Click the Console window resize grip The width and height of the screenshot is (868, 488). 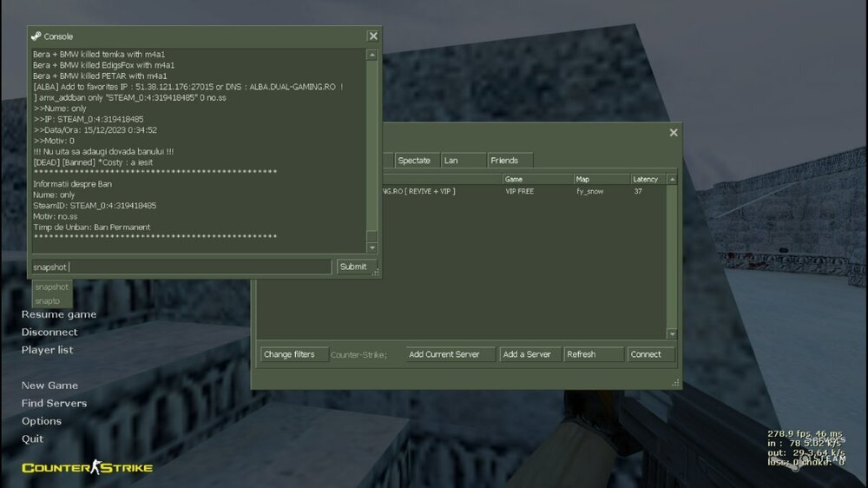pyautogui.click(x=376, y=273)
